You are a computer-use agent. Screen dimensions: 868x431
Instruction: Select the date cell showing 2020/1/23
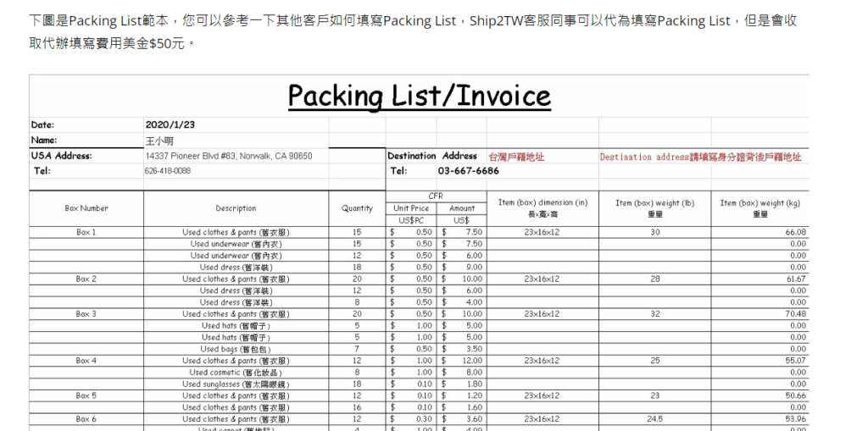(170, 124)
